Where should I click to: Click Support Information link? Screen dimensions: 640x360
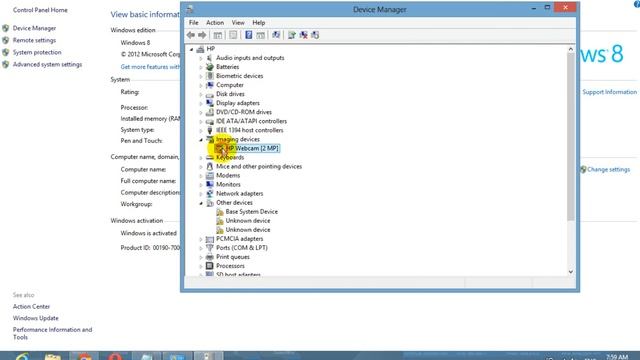click(x=609, y=92)
